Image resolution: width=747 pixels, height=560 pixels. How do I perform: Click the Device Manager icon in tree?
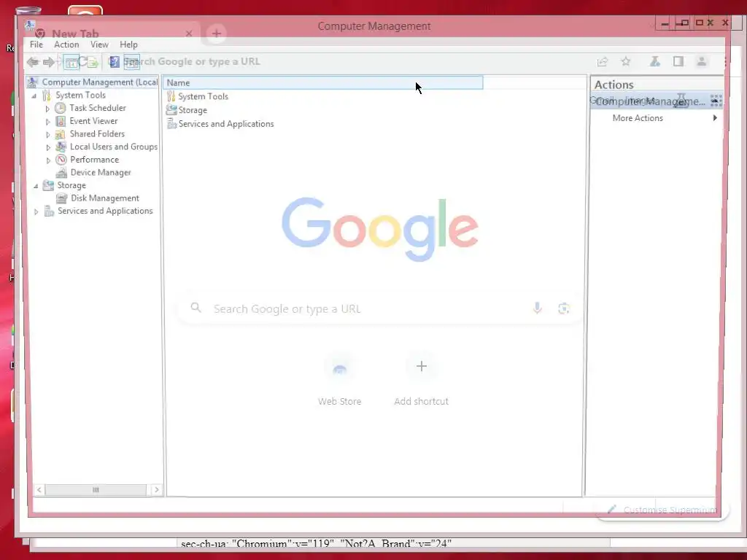tap(61, 172)
